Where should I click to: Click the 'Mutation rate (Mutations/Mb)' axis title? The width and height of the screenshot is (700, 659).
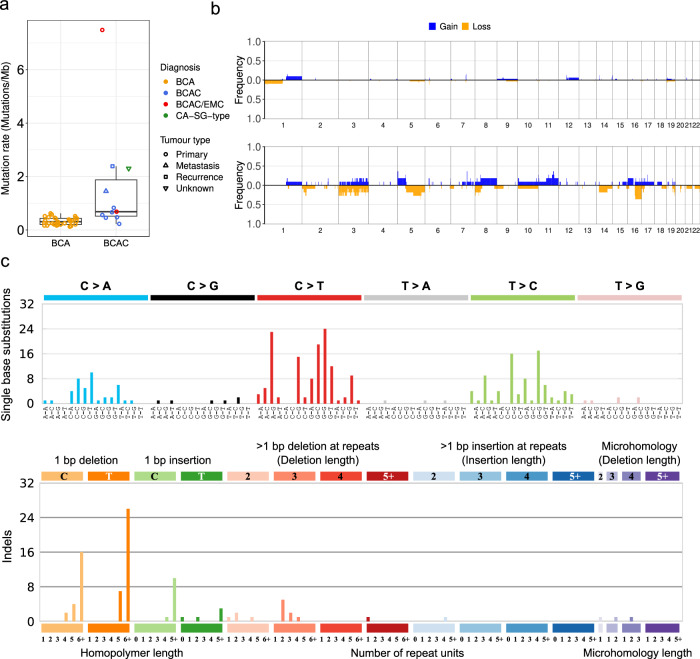[5, 129]
